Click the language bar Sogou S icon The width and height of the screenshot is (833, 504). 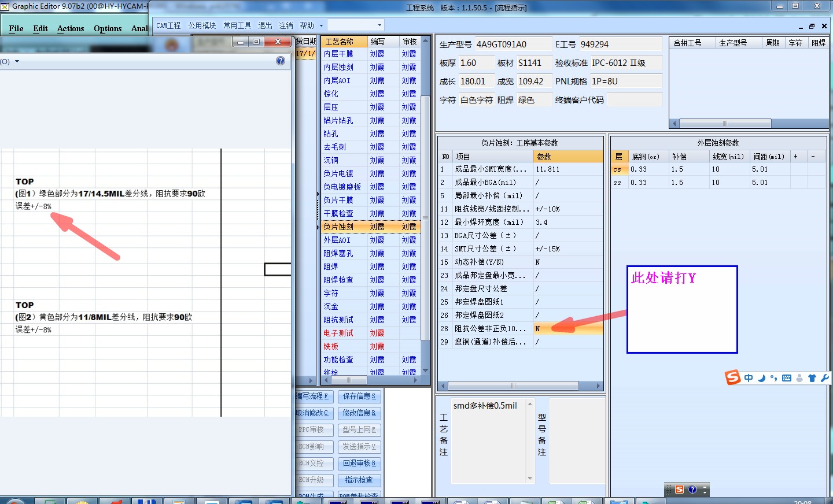click(x=679, y=490)
